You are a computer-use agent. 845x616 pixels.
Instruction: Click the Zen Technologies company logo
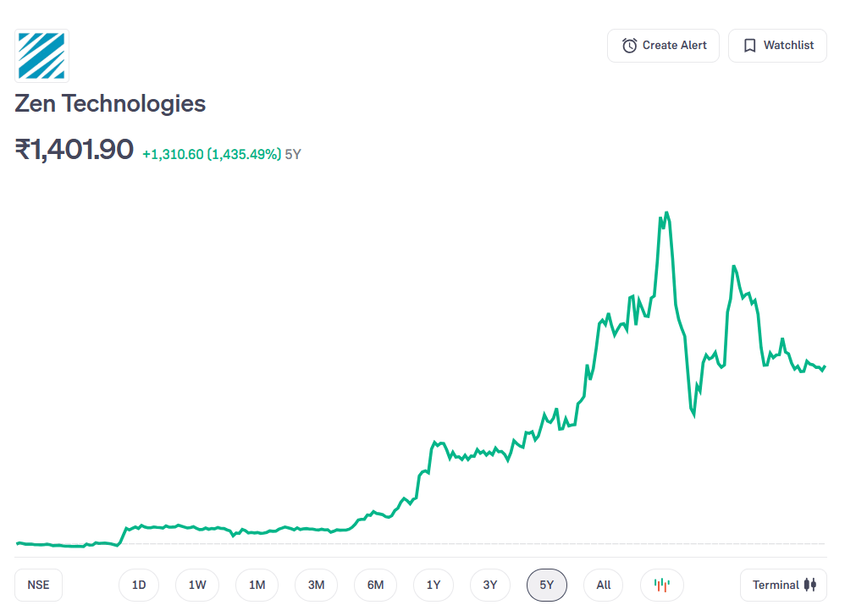coord(41,55)
